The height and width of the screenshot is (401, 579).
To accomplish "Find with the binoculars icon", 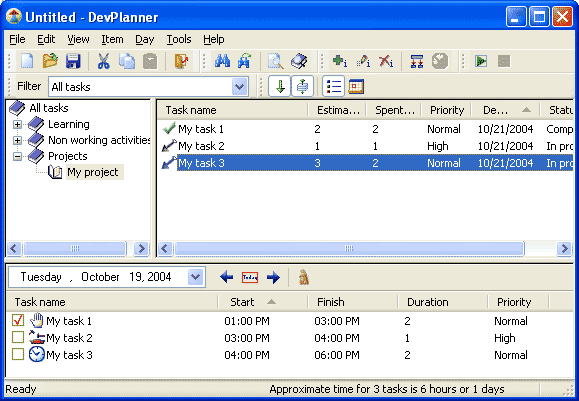I will click(222, 61).
